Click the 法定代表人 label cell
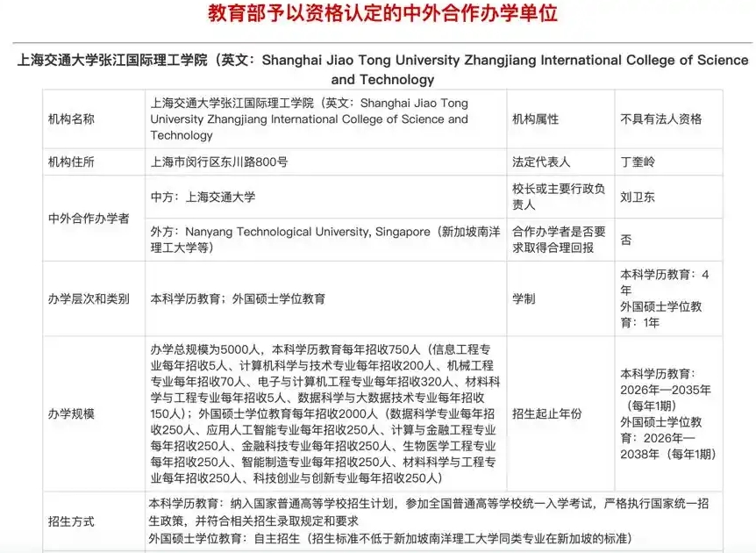 [541, 162]
